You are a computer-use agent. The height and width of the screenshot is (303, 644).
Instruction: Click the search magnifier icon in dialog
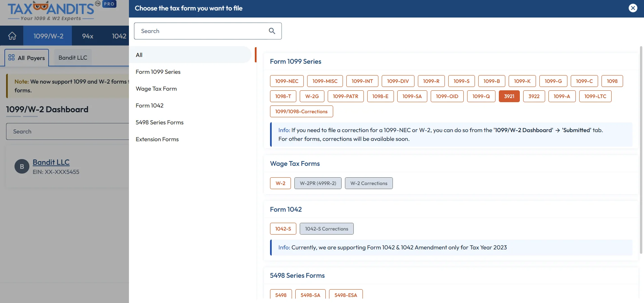click(272, 31)
